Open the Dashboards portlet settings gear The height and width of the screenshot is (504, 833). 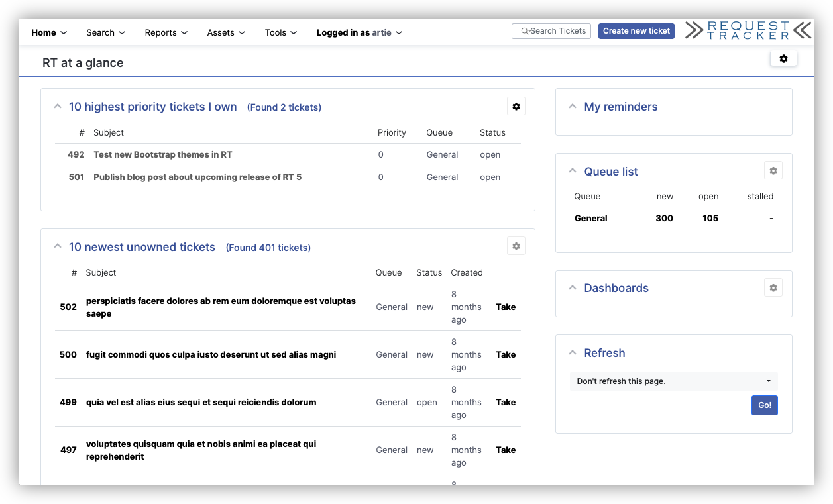tap(773, 287)
